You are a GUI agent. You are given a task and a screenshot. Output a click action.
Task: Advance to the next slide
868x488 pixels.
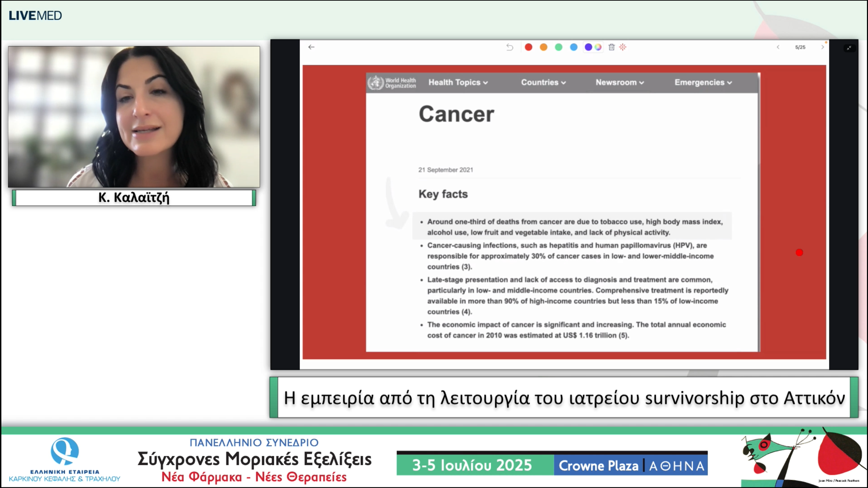(823, 47)
